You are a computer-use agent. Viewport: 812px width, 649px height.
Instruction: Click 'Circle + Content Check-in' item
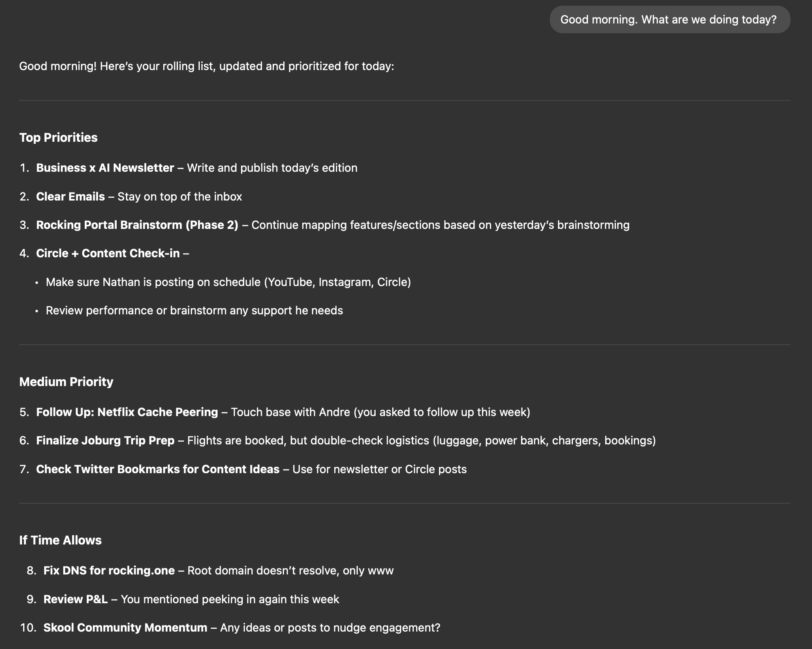108,253
